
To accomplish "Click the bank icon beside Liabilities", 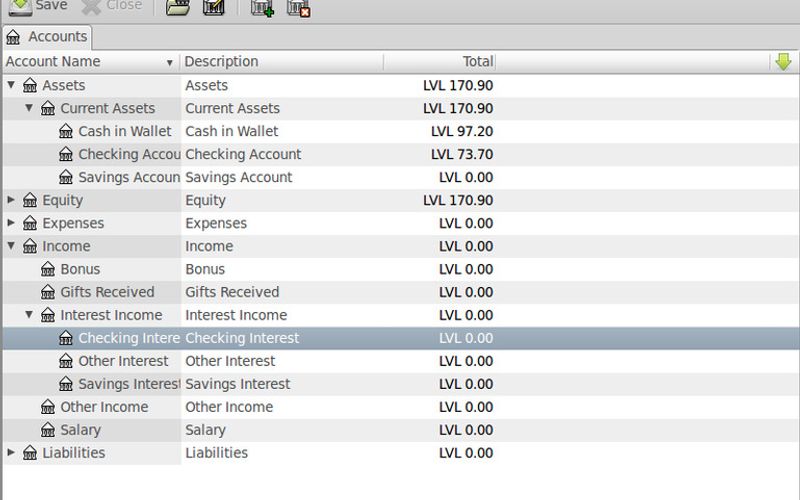I will (x=30, y=453).
